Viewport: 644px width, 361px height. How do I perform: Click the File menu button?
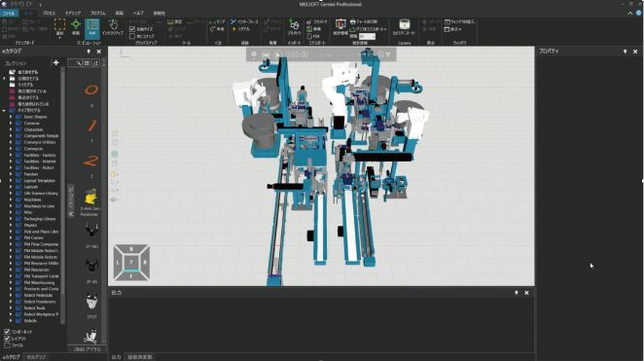(x=9, y=14)
